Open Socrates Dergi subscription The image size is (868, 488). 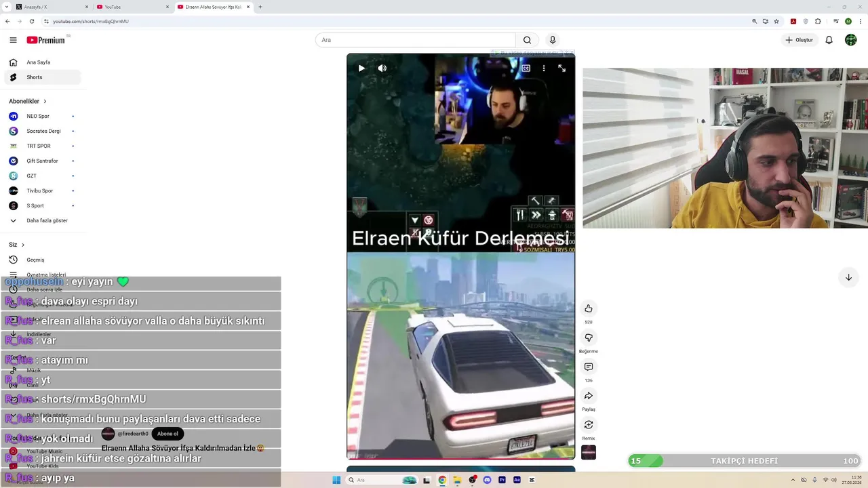42,131
